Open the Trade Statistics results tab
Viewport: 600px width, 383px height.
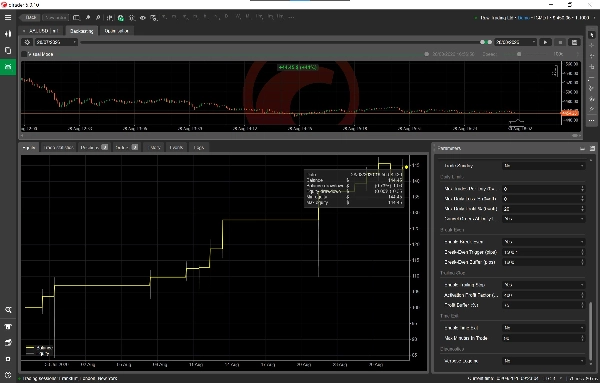click(x=58, y=147)
